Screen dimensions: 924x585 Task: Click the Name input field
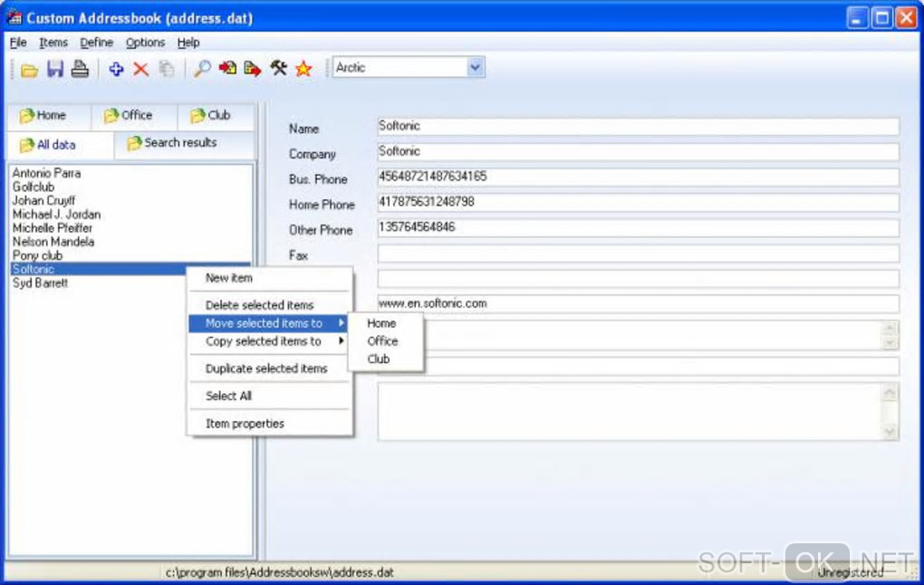639,126
